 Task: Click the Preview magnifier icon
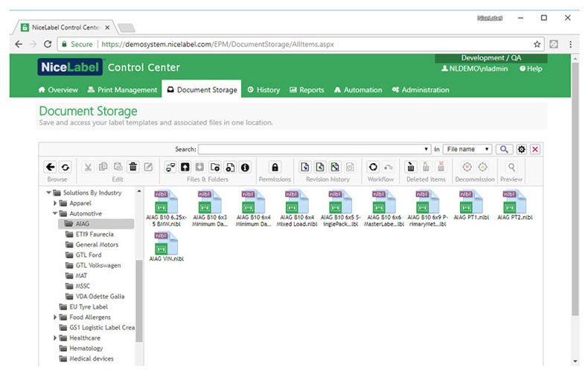pos(511,167)
